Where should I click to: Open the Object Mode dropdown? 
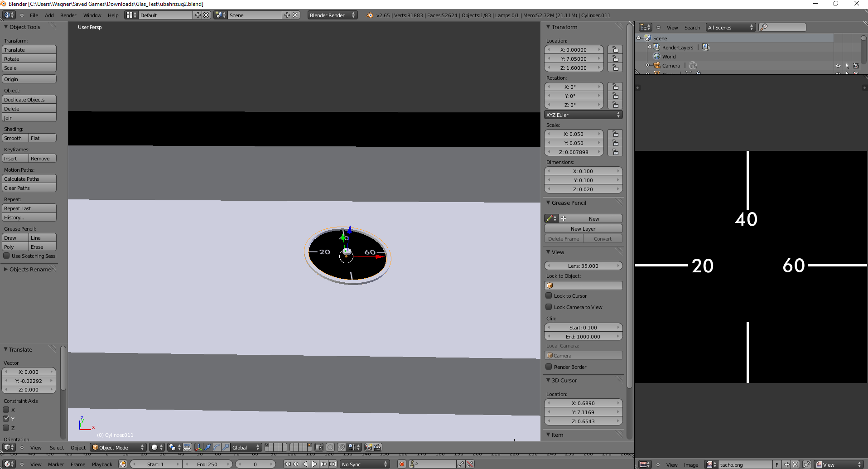click(118, 447)
